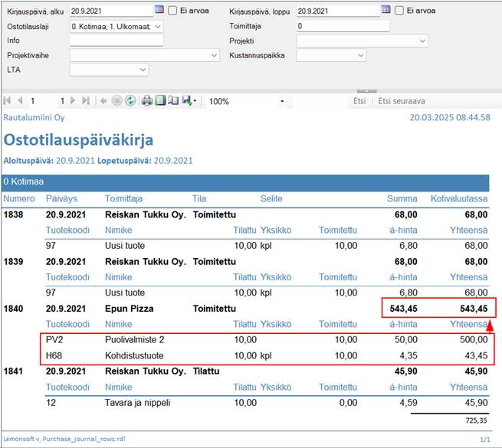Image resolution: width=502 pixels, height=448 pixels.
Task: Expand the Projektivaihe dropdown
Action: point(214,55)
